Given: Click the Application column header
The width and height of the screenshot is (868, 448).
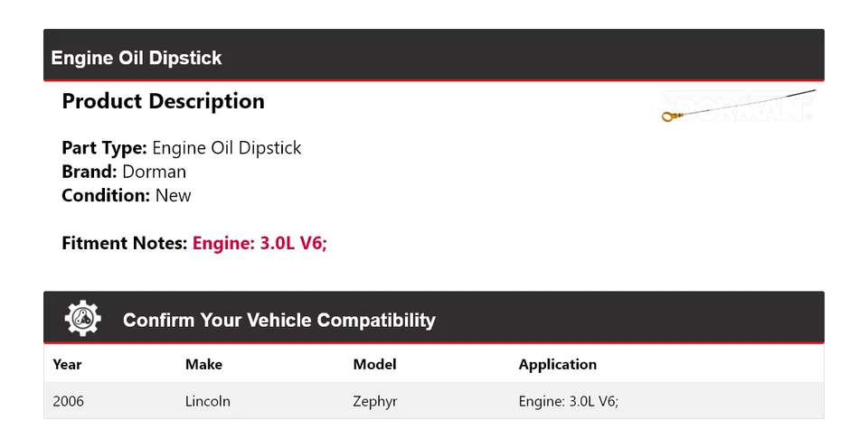Looking at the screenshot, I should [x=557, y=364].
